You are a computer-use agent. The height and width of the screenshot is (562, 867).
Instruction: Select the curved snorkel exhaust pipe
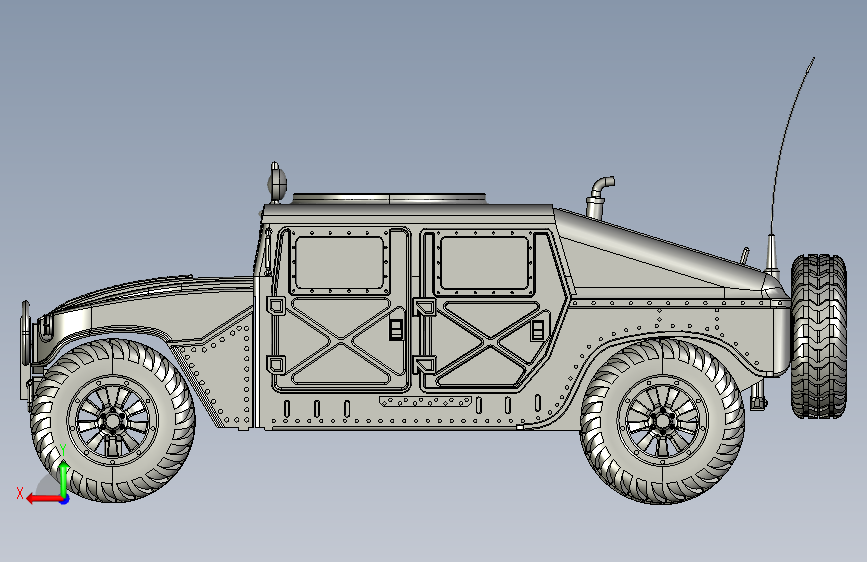[x=600, y=197]
